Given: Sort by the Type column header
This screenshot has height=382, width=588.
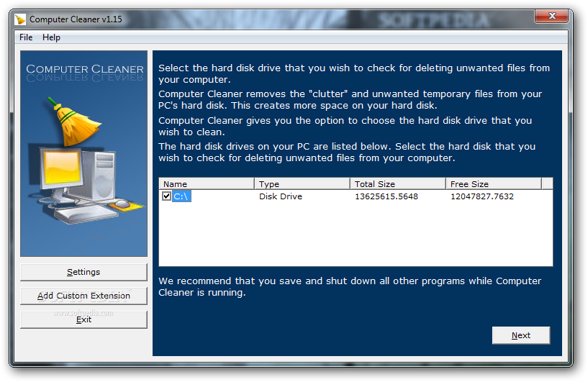Looking at the screenshot, I should (x=302, y=183).
